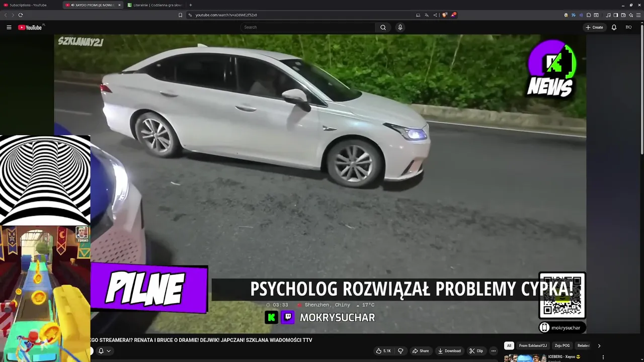
Task: Select the Related chip
Action: click(583, 345)
